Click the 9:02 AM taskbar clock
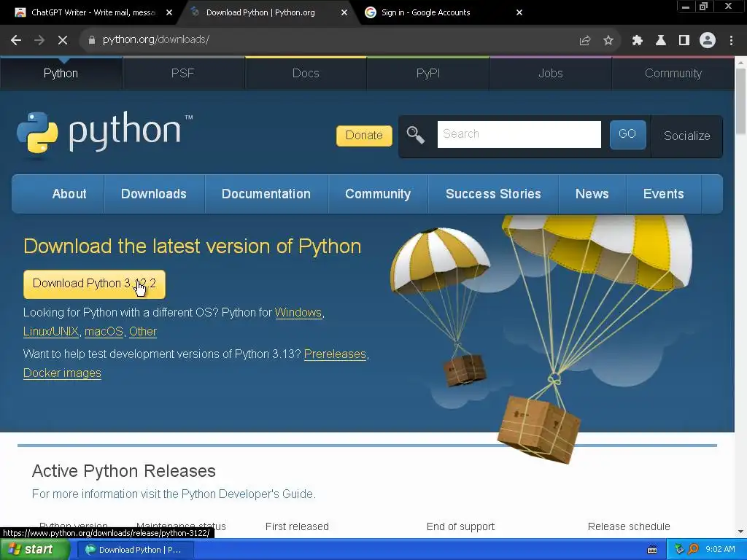Viewport: 747px width, 560px height. click(x=720, y=550)
